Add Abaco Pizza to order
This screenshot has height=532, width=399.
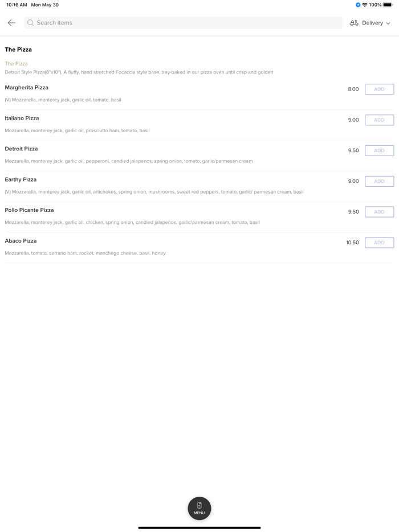(379, 243)
